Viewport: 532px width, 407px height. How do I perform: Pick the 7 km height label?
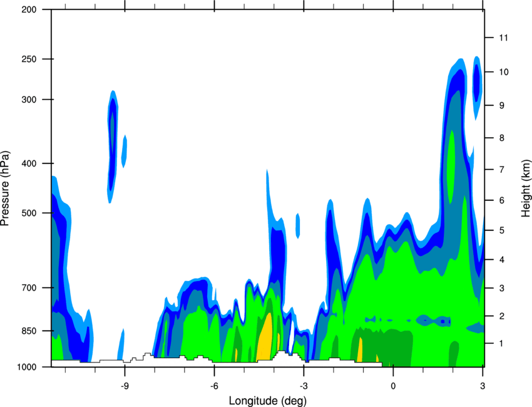[x=502, y=169]
